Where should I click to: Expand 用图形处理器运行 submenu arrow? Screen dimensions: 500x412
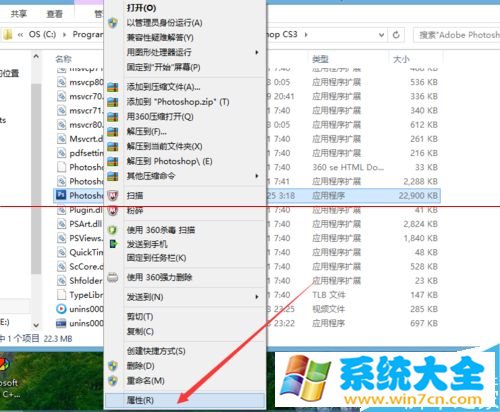click(257, 52)
